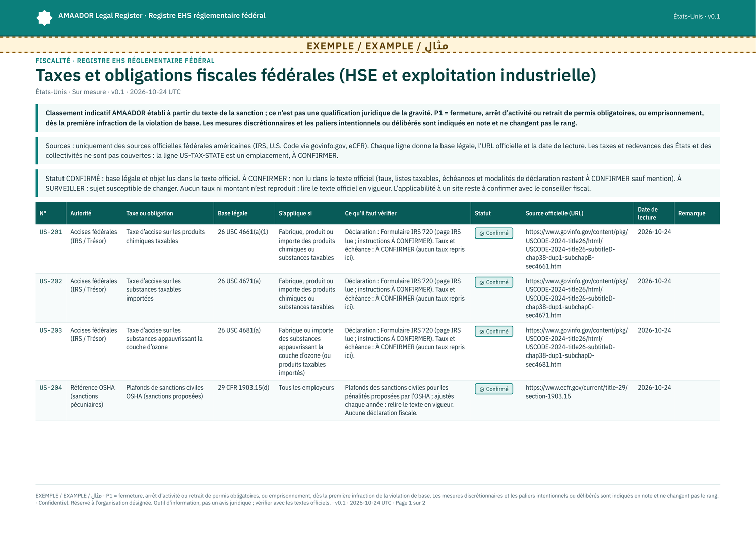The height and width of the screenshot is (535, 756).
Task: Open the ecfr.gov section-1903.15 URL
Action: [x=577, y=392]
